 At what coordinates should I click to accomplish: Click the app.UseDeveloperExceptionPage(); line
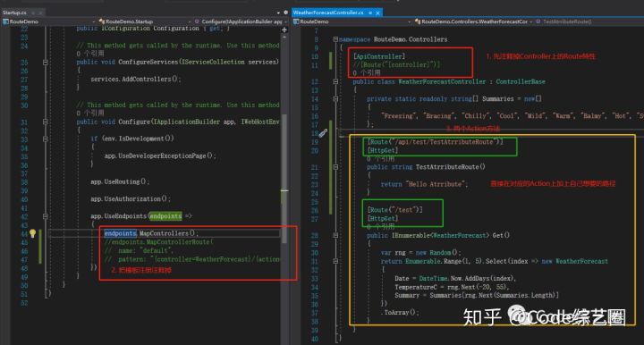click(160, 156)
